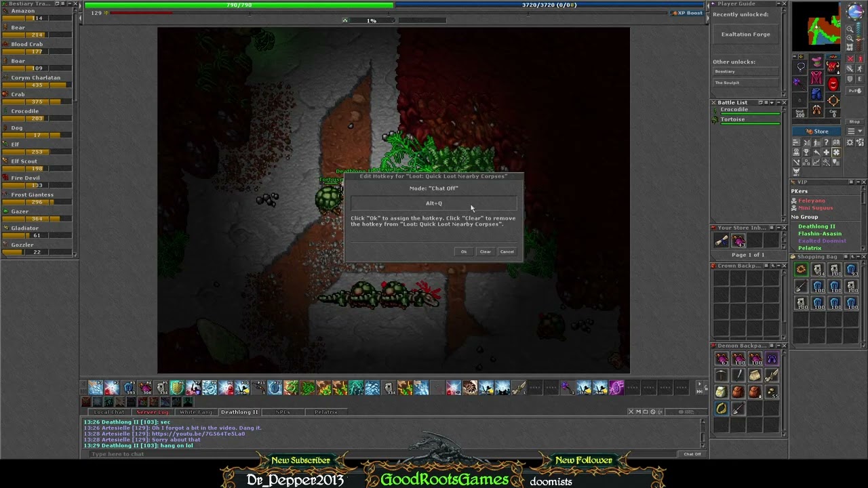The width and height of the screenshot is (868, 488).
Task: Click the green health bar 790/790
Action: pos(239,5)
